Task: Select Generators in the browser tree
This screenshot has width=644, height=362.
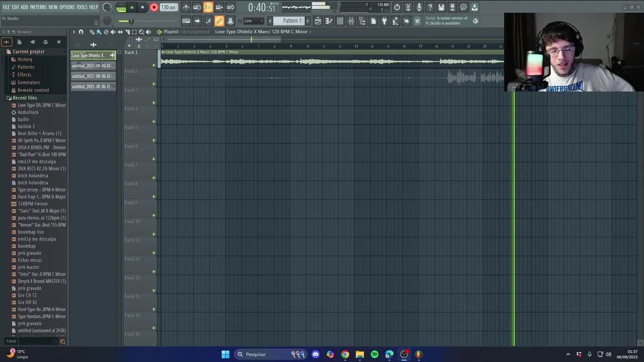Action: point(29,82)
